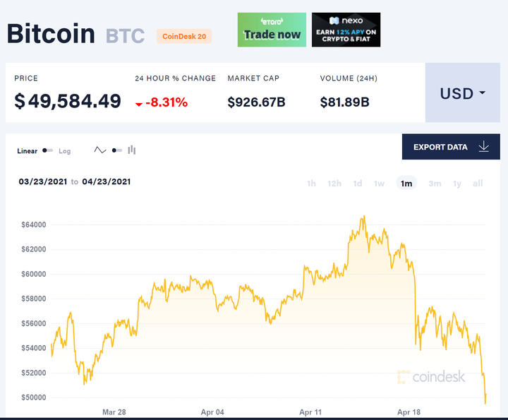Select the 1w time range tab
The height and width of the screenshot is (420, 508).
tap(379, 184)
